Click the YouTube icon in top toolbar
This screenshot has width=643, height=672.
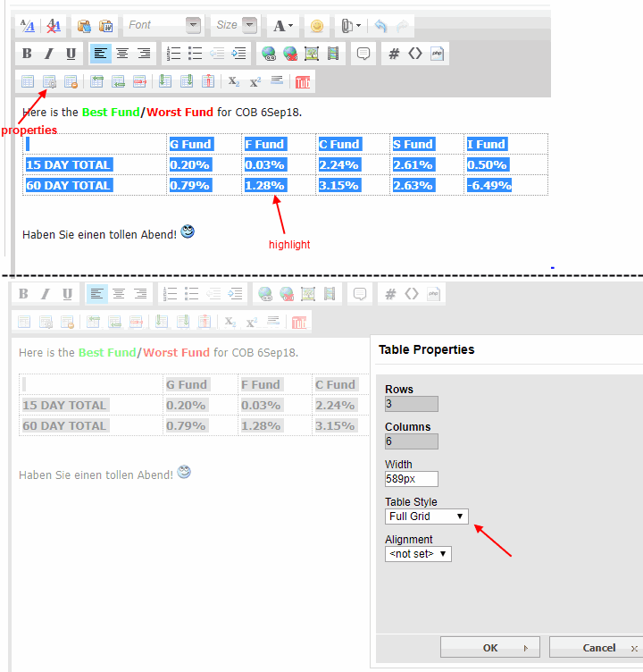tap(304, 82)
